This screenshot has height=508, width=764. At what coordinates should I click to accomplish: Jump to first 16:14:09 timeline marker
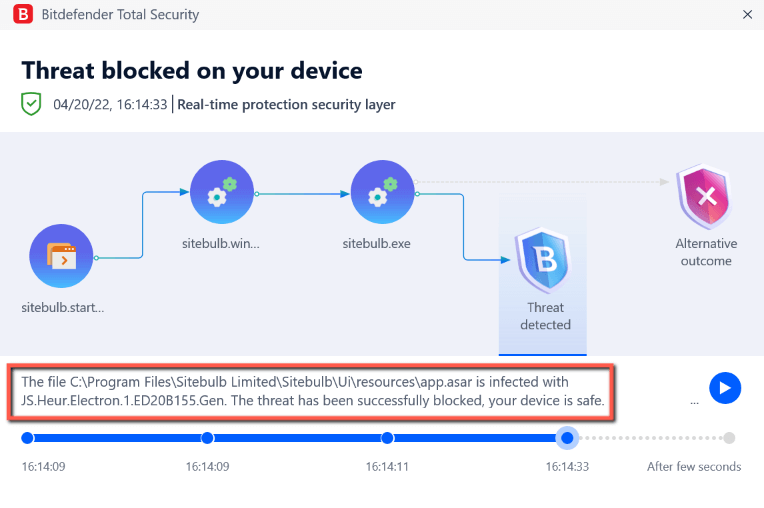tap(28, 438)
